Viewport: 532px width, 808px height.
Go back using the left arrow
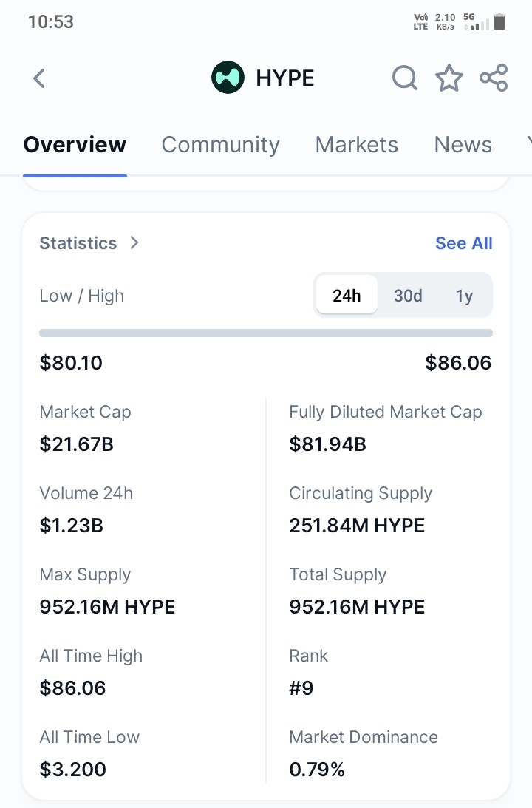click(39, 78)
